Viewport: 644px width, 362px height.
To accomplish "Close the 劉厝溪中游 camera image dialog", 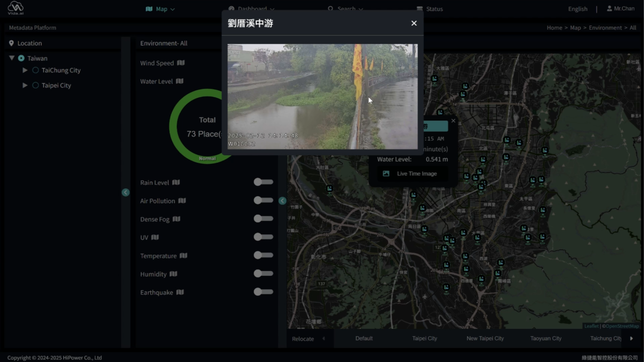I will tap(414, 23).
